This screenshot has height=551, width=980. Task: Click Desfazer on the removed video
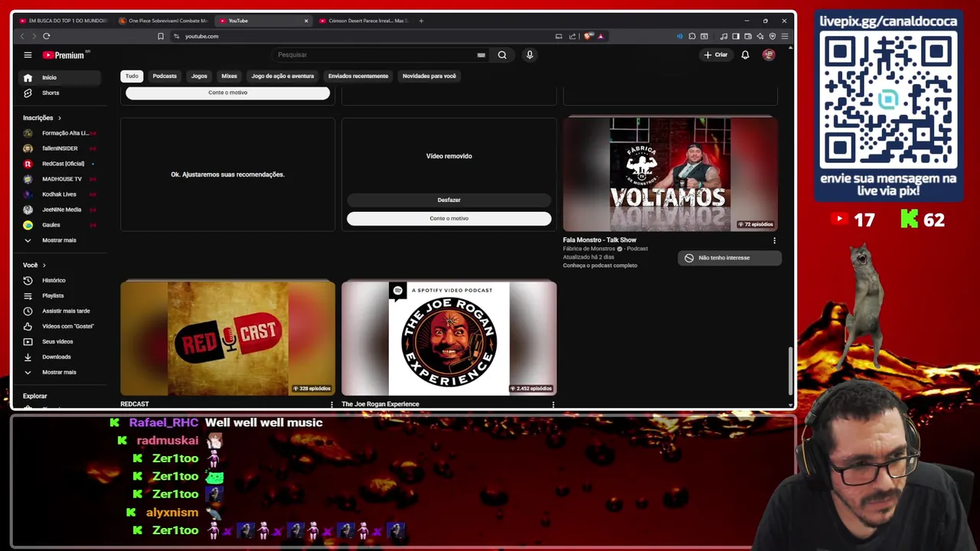click(449, 200)
